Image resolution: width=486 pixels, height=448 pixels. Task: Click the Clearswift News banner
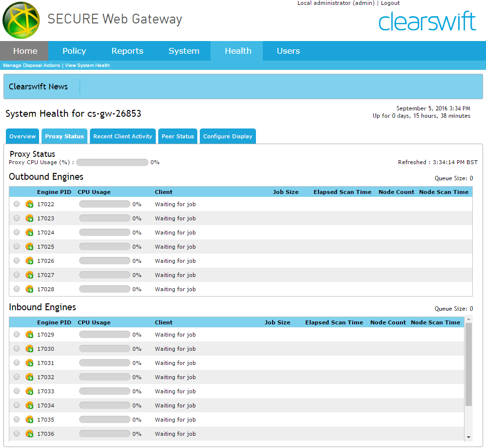coord(243,86)
